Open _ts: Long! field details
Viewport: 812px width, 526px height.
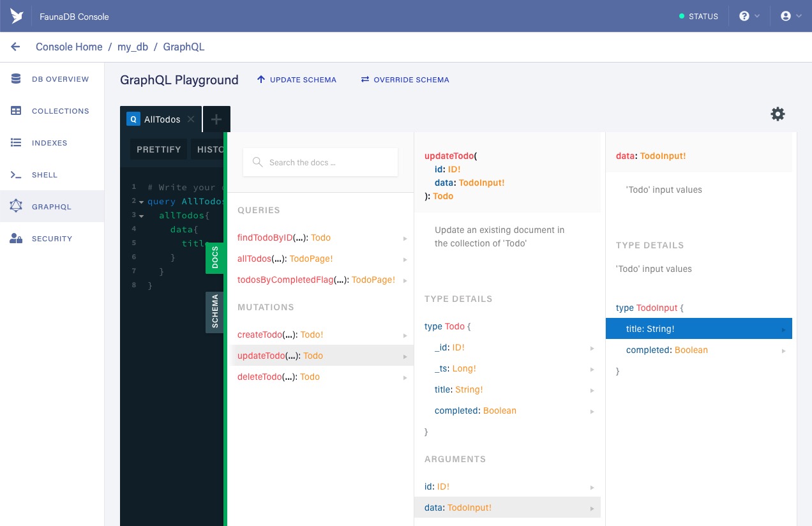[508, 368]
